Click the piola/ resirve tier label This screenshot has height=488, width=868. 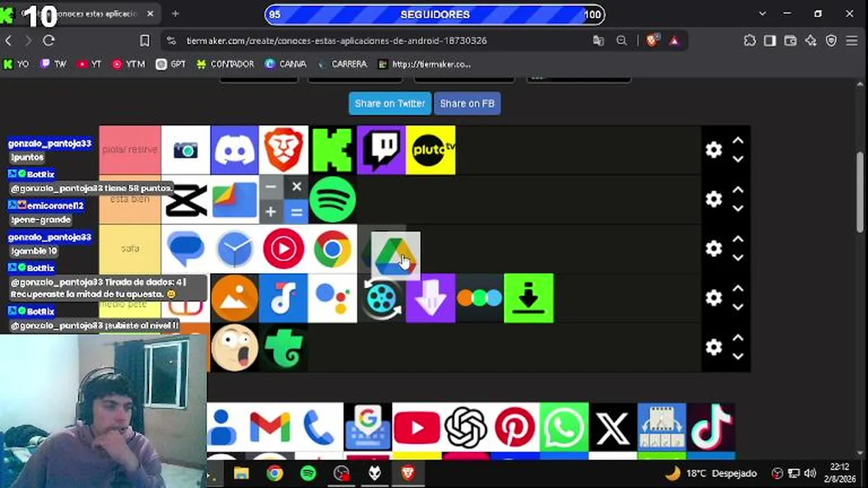(130, 150)
